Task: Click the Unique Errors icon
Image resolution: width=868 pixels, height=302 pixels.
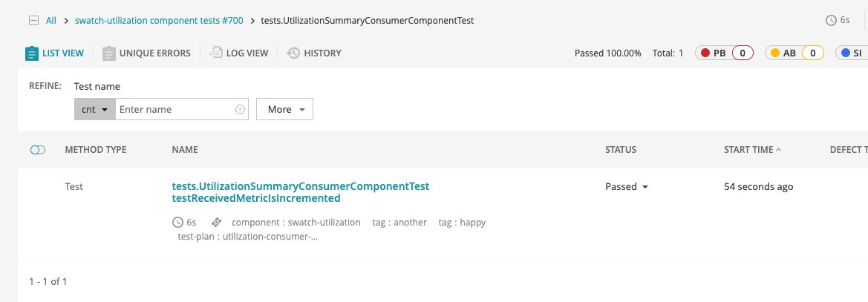Action: (x=109, y=53)
